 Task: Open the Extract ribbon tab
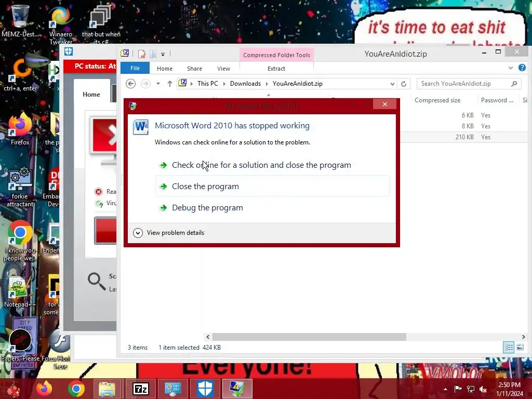pos(276,69)
